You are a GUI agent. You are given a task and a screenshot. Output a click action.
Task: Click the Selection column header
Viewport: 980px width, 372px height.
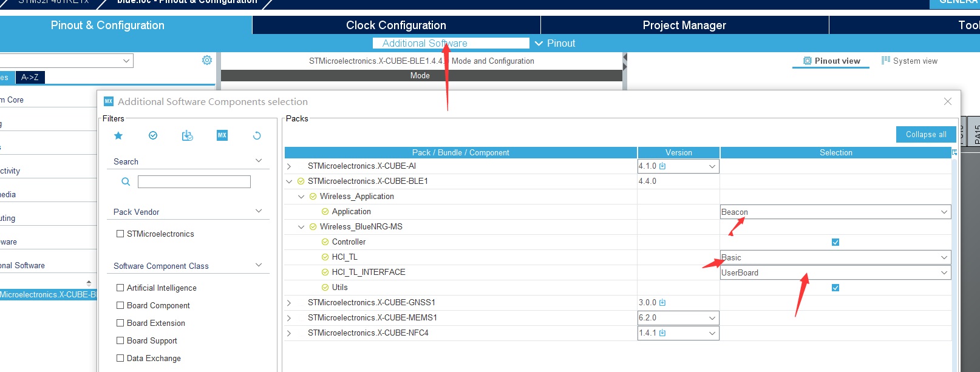tap(835, 152)
